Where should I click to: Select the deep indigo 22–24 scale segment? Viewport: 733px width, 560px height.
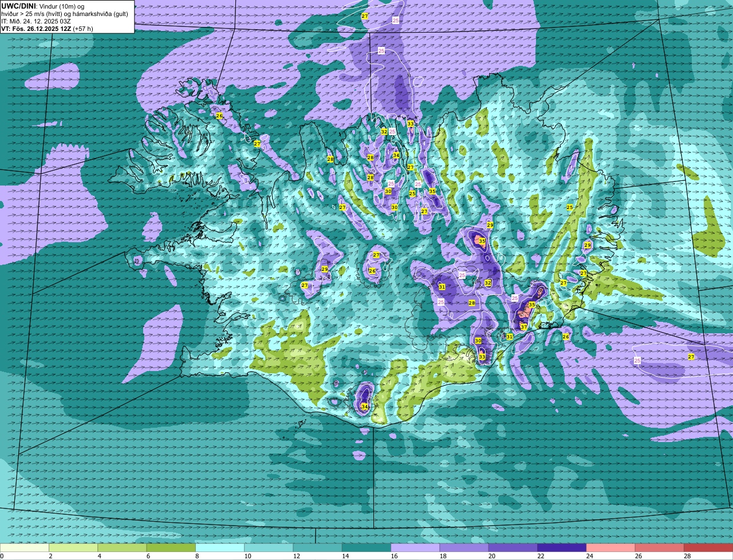[x=562, y=547]
